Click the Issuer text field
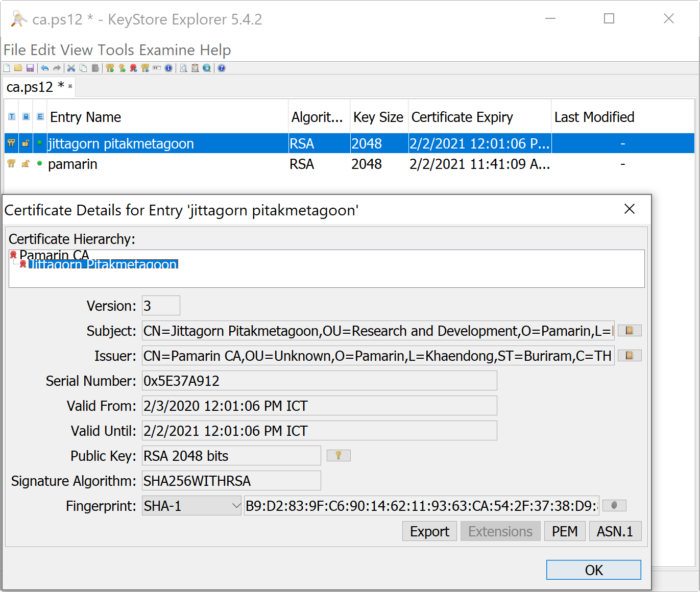Viewport: 700px width, 592px height. [x=378, y=356]
